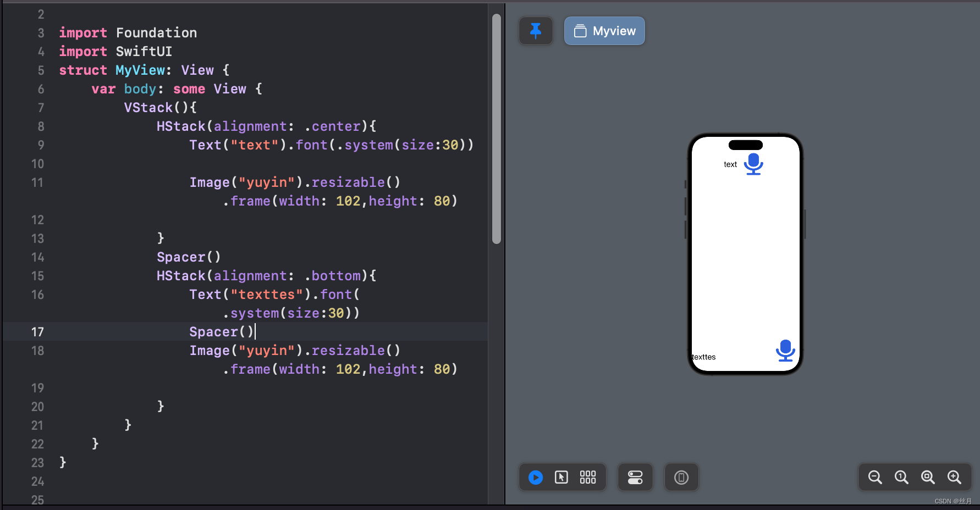The width and height of the screenshot is (980, 510).
Task: Click the "texttes" string on line 16
Action: 267,295
